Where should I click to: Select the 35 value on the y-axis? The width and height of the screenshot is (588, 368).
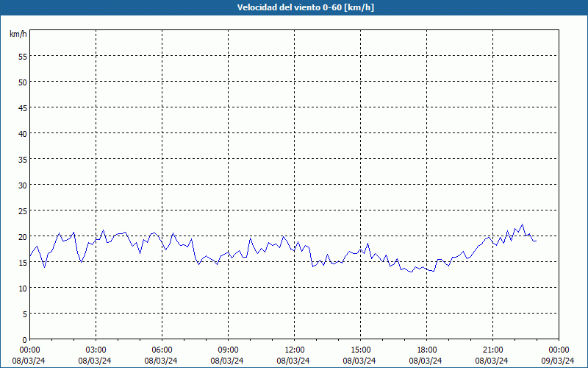point(23,160)
